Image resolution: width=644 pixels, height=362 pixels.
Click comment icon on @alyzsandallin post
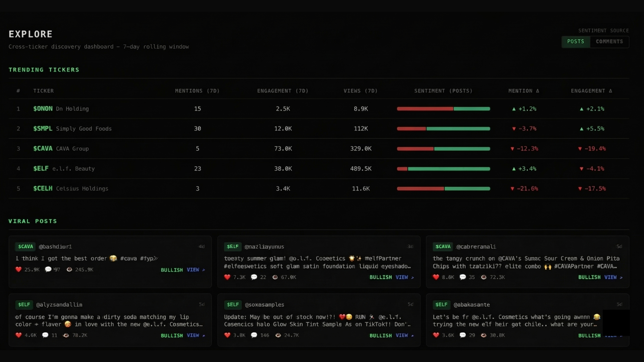tap(45, 335)
